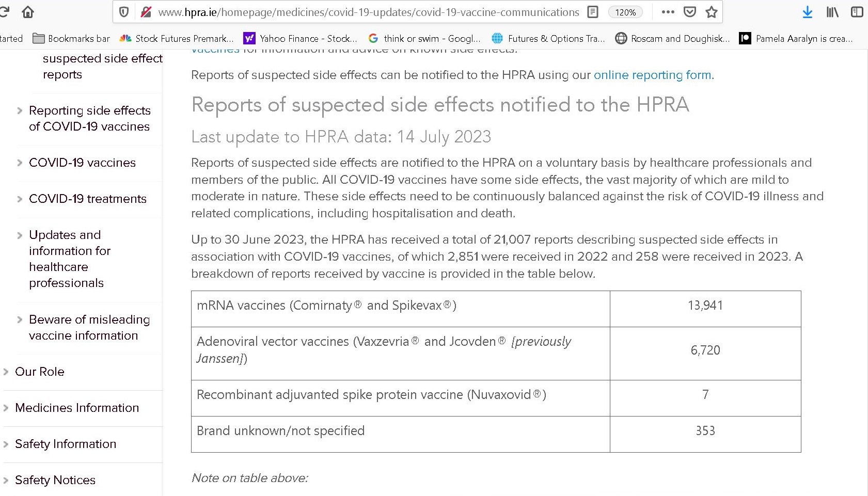Open the Library menu icon
This screenshot has height=496, width=868.
click(832, 12)
